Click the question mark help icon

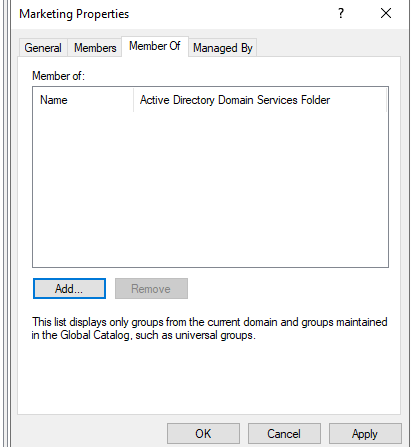tap(341, 13)
